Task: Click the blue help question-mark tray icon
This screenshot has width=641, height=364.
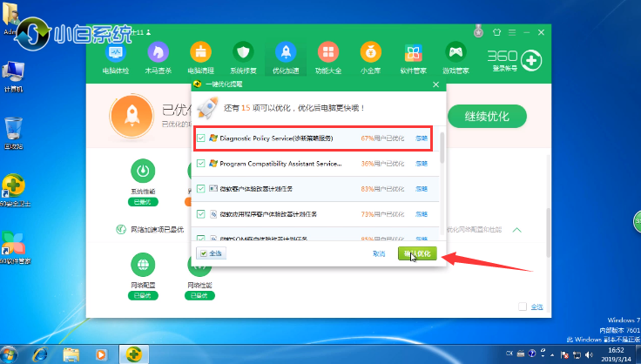Action: (532, 354)
